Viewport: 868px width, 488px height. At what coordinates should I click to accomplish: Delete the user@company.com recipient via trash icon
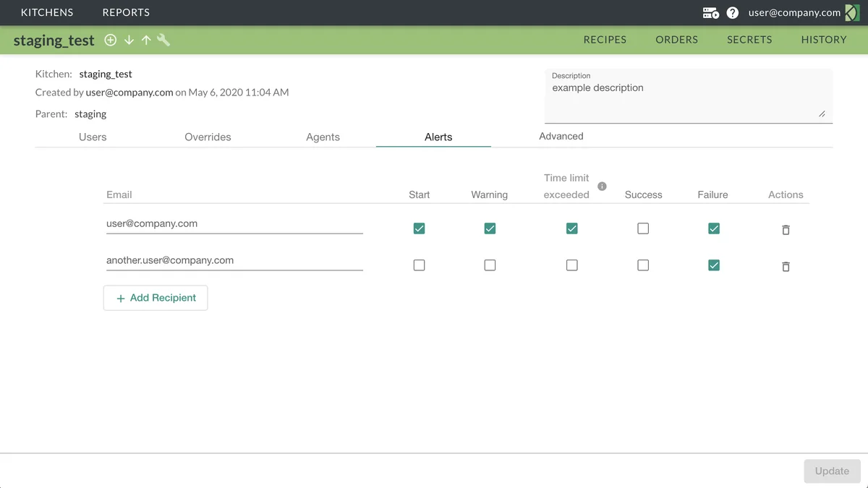pyautogui.click(x=786, y=230)
